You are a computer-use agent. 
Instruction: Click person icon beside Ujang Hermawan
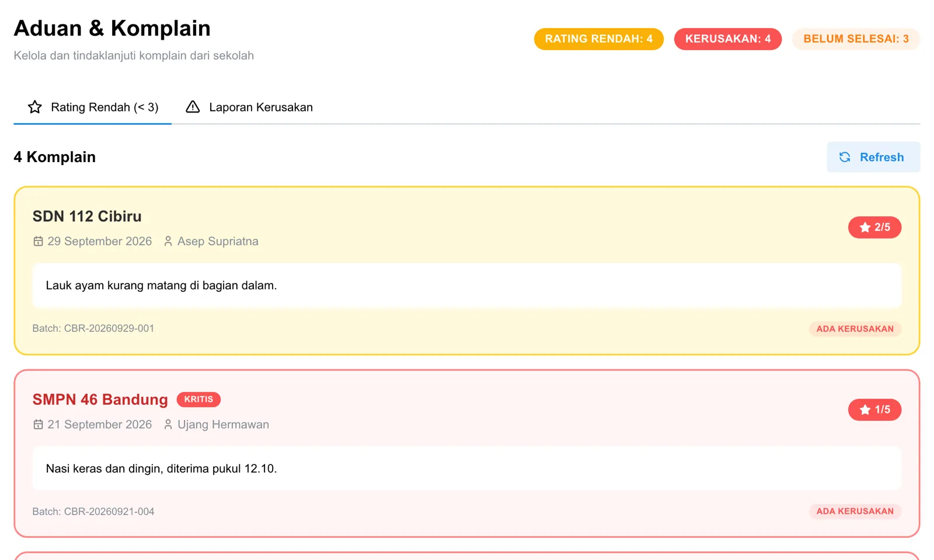[168, 424]
